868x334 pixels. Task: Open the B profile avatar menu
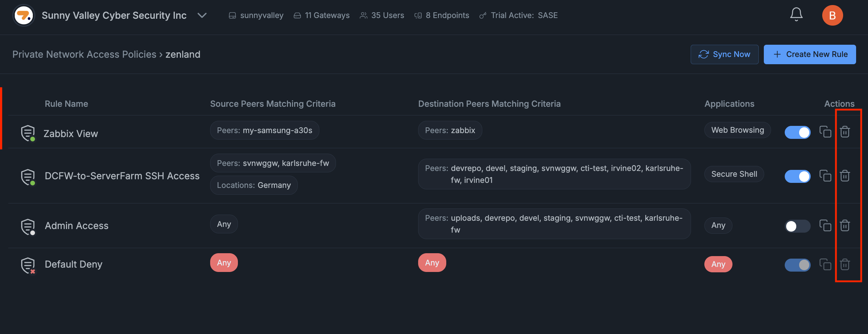pyautogui.click(x=833, y=15)
